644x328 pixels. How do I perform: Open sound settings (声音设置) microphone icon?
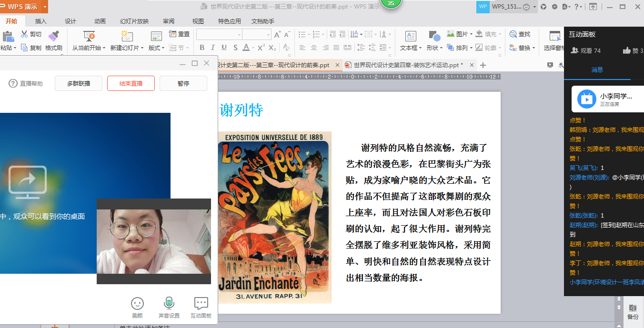[169, 303]
